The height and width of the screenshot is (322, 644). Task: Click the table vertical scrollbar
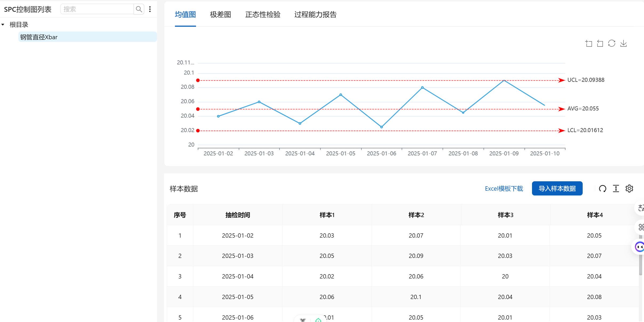(641, 264)
